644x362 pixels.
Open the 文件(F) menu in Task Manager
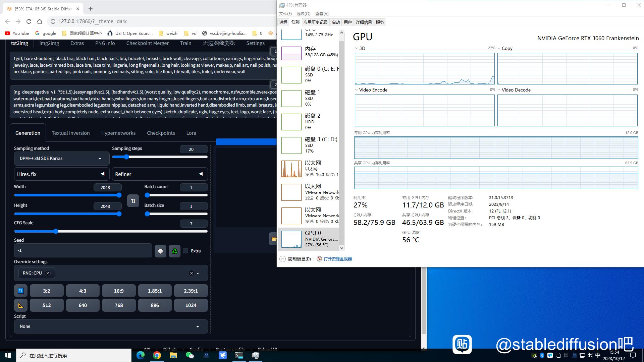pyautogui.click(x=285, y=13)
